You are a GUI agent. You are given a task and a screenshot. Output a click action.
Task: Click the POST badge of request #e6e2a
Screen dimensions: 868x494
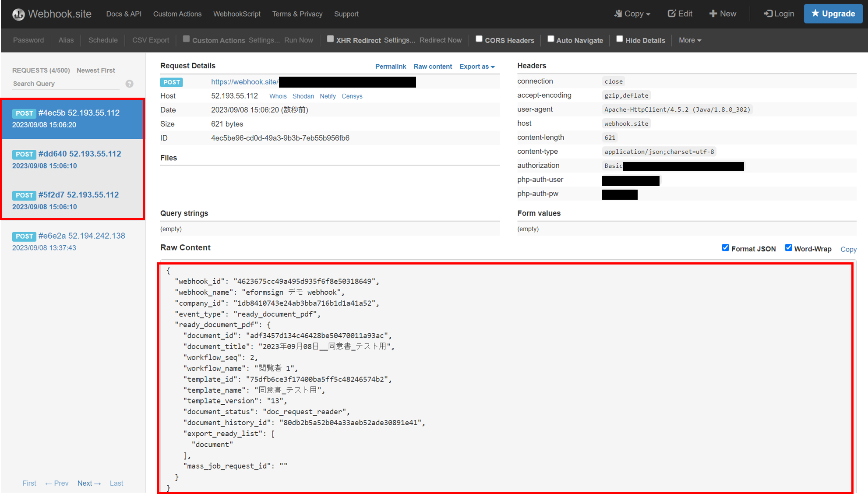click(x=24, y=236)
